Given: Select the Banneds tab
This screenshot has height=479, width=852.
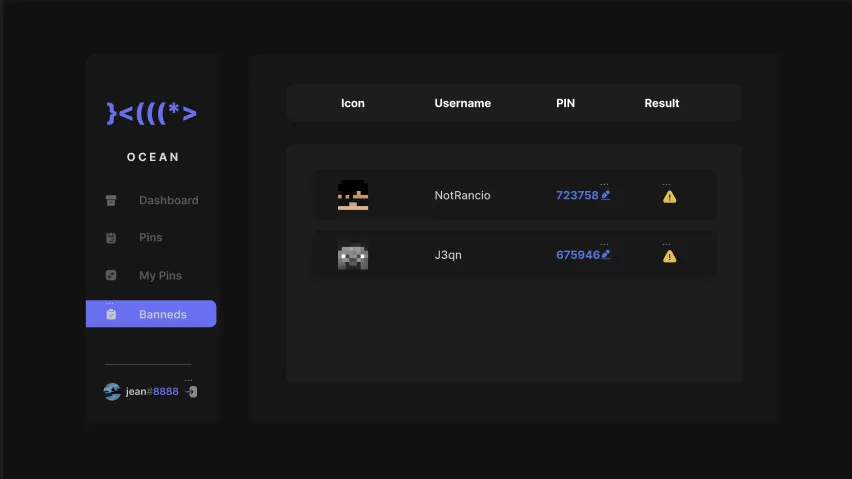Looking at the screenshot, I should (162, 314).
